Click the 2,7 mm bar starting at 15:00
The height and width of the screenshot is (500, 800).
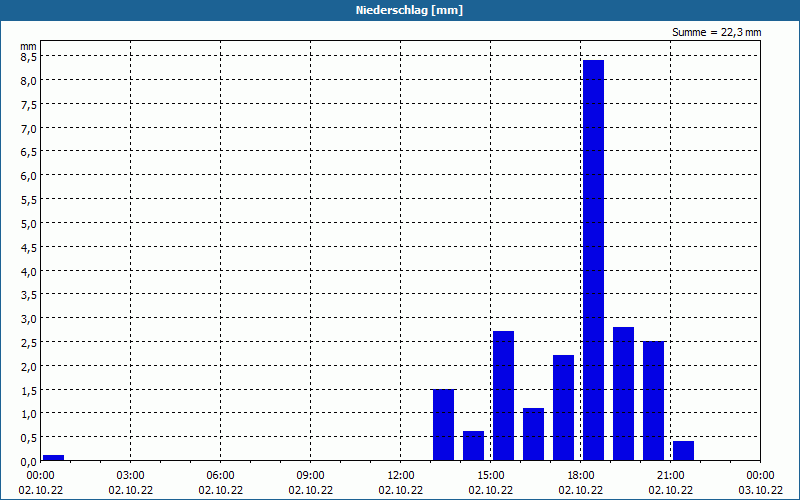pos(504,396)
